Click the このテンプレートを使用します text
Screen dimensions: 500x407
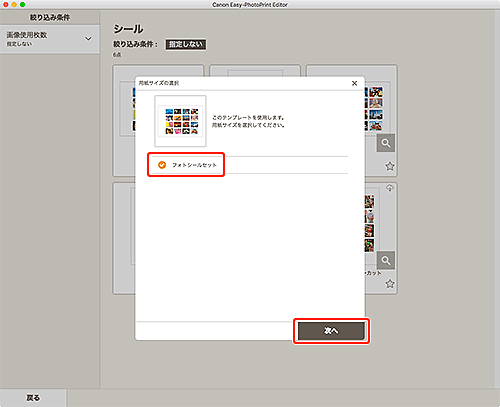[x=248, y=118]
